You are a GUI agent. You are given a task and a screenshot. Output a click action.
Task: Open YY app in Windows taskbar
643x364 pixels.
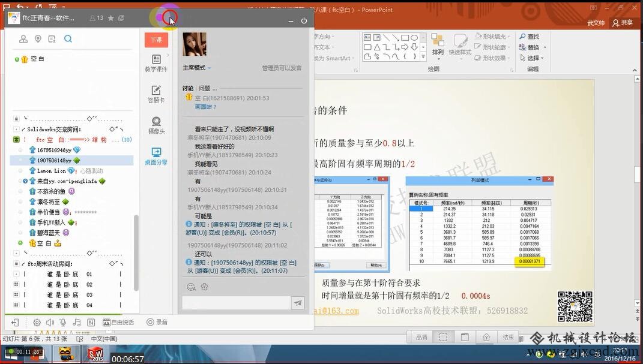(x=66, y=354)
